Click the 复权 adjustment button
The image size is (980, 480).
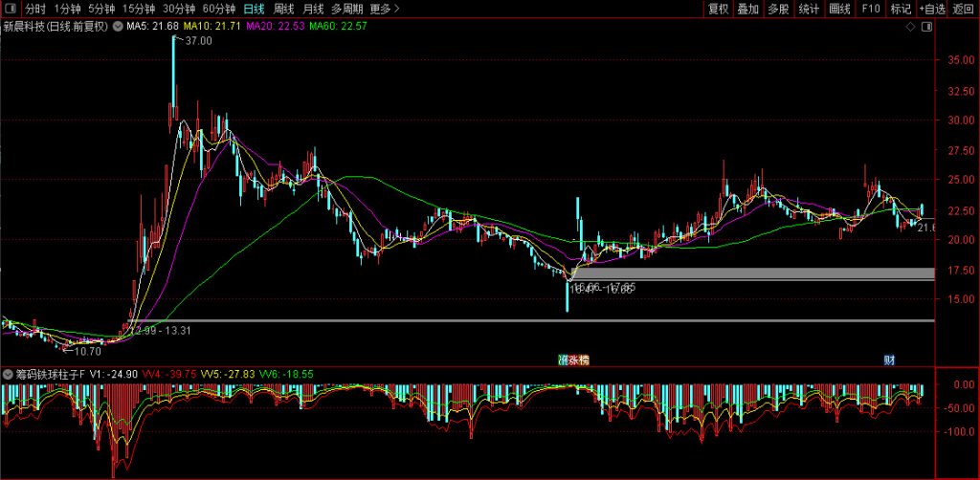718,9
